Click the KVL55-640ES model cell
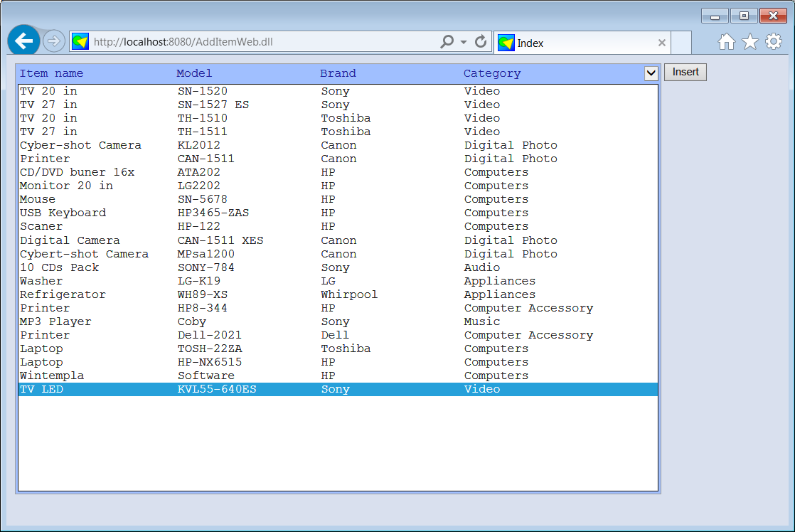 point(216,390)
